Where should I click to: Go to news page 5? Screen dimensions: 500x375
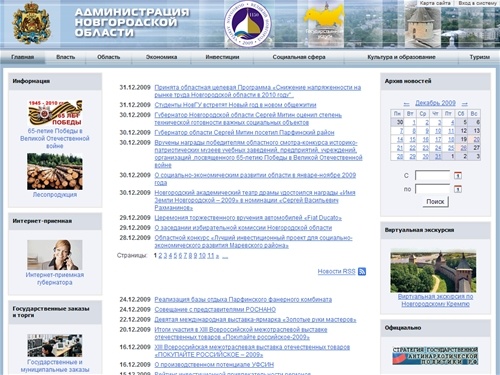[175, 256]
